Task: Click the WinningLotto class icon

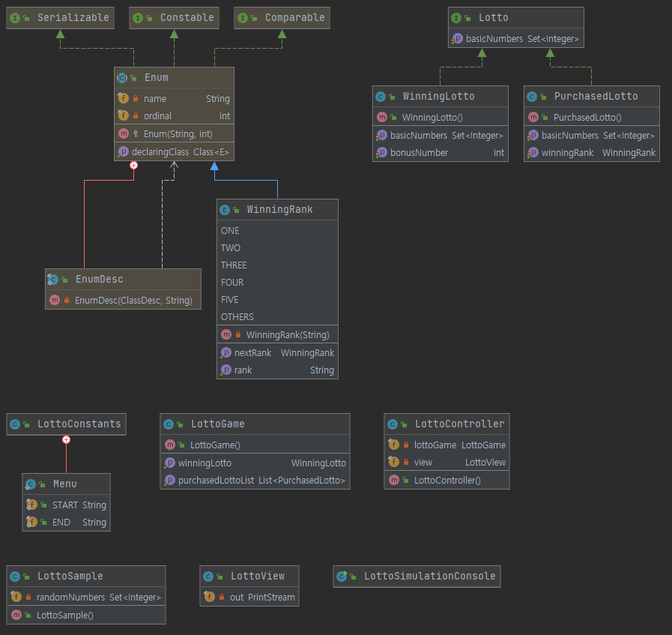Action: (x=381, y=97)
